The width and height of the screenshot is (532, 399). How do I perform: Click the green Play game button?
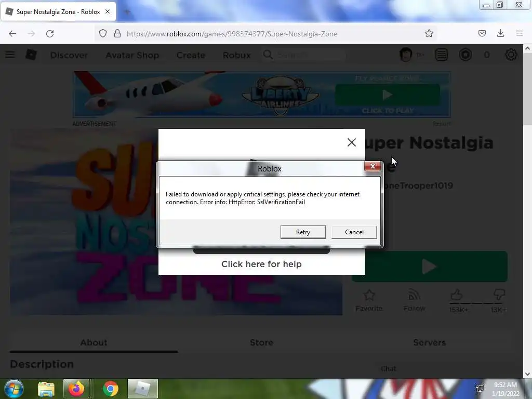click(430, 267)
